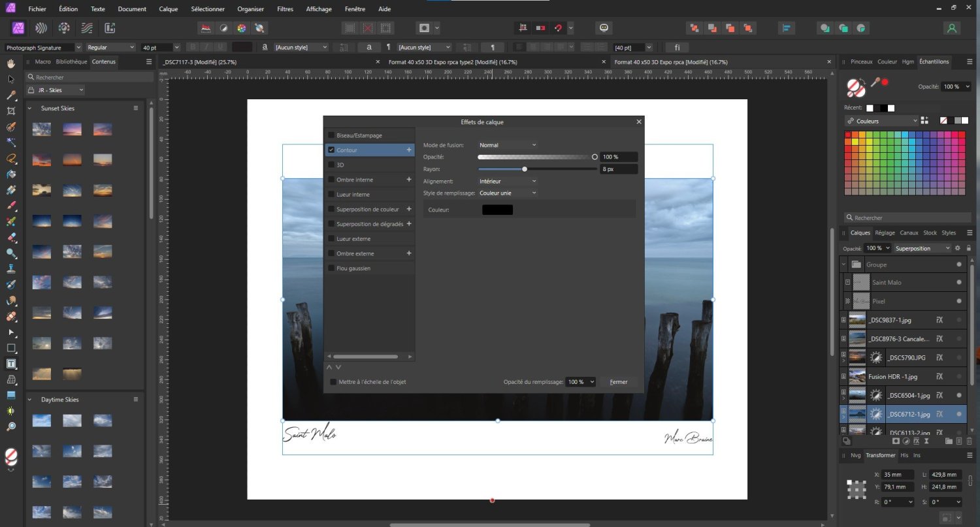Switch to the Liquify persona icon
The height and width of the screenshot is (527, 980).
pyautogui.click(x=41, y=28)
